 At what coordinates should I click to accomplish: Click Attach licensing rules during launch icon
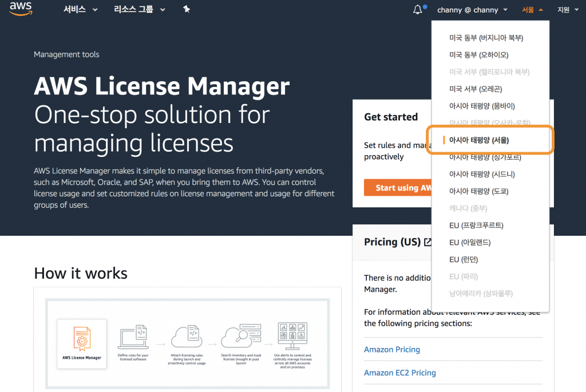click(x=187, y=336)
